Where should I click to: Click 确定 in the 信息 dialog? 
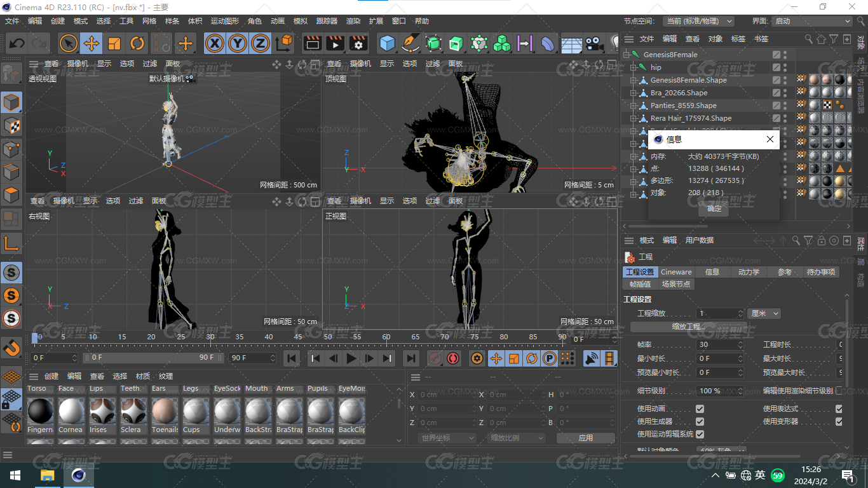click(714, 208)
